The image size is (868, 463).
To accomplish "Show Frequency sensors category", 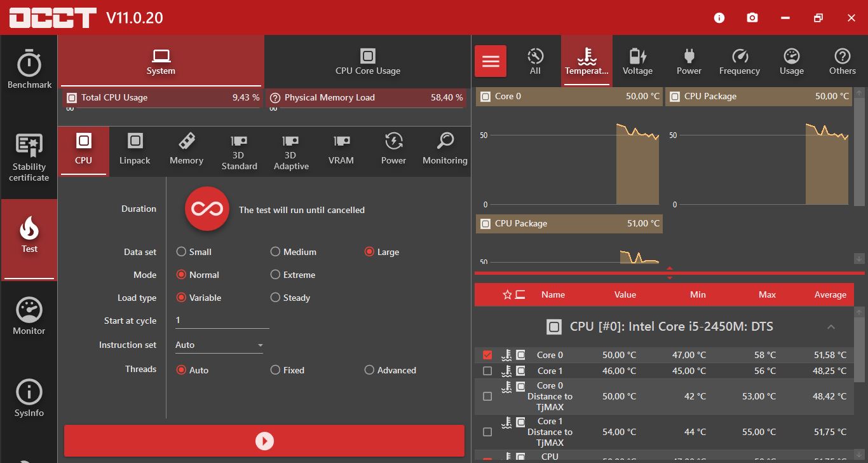I will coord(740,61).
